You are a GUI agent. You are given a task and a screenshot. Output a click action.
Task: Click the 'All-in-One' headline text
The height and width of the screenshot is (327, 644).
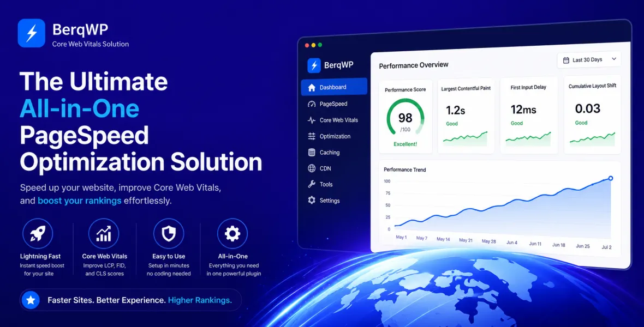[x=79, y=108]
